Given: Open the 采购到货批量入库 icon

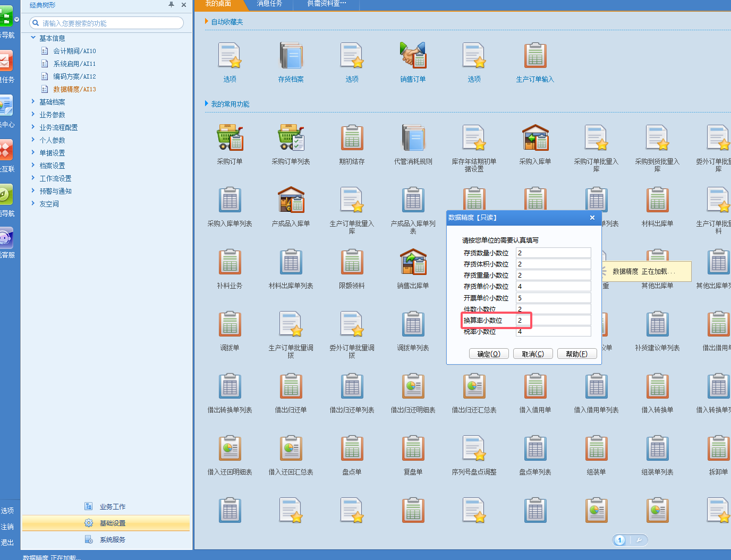Looking at the screenshot, I should 657,138.
